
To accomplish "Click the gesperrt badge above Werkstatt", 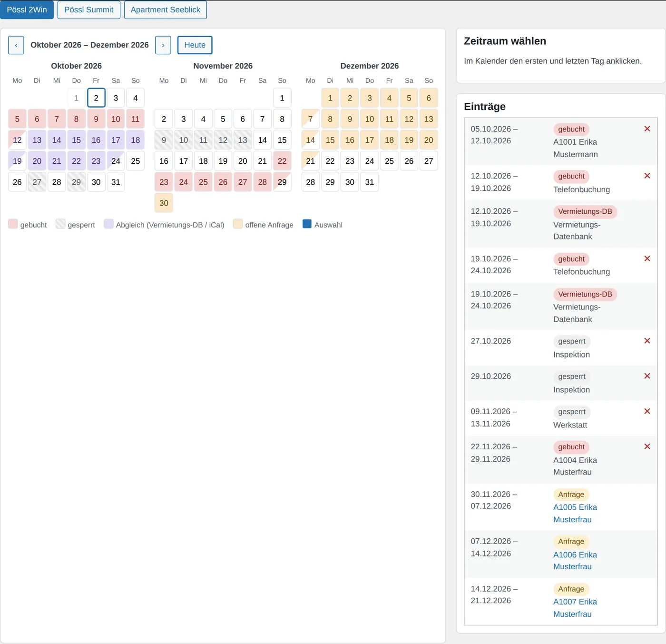I will click(x=572, y=412).
